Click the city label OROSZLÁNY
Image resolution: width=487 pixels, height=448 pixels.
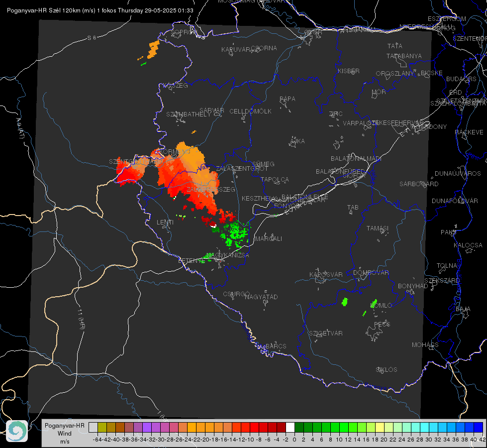click(395, 74)
